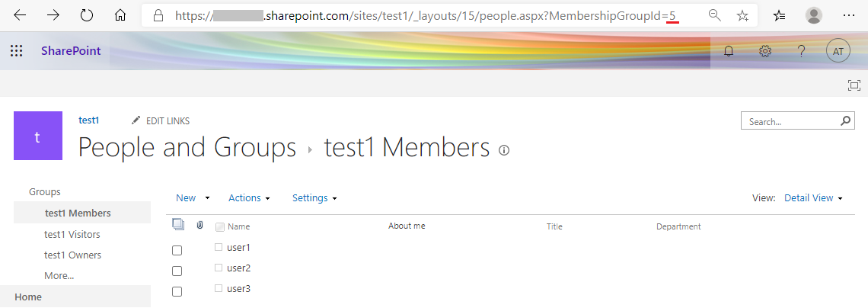Toggle focus on content mode icon

point(854,85)
